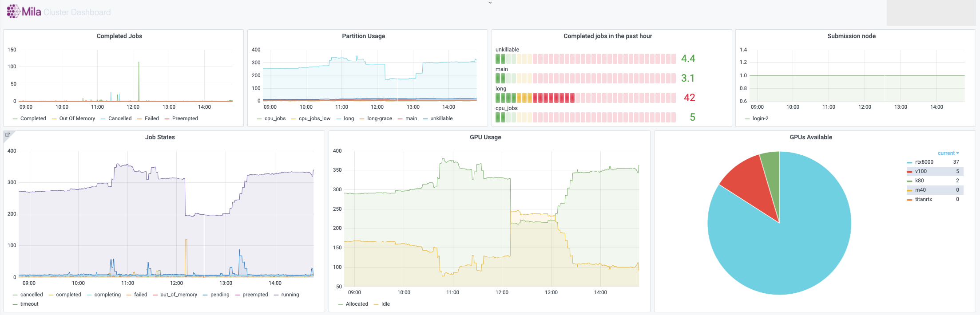Click the Cluster Dashboard title text
This screenshot has width=980, height=315.
pos(77,12)
